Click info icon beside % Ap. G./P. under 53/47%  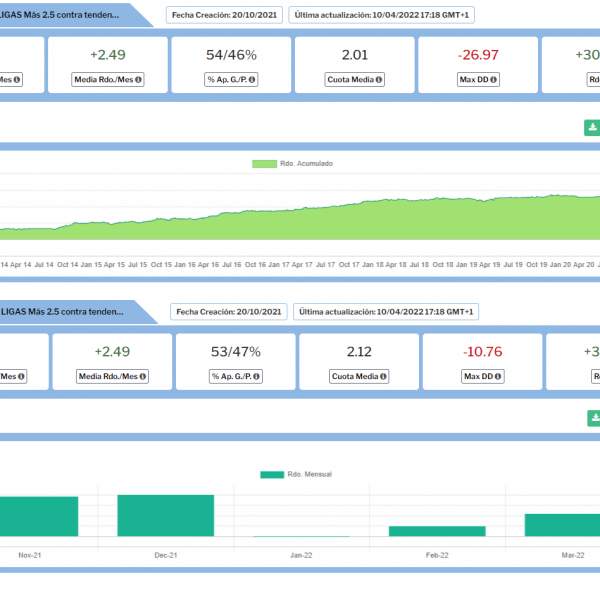coord(259,376)
